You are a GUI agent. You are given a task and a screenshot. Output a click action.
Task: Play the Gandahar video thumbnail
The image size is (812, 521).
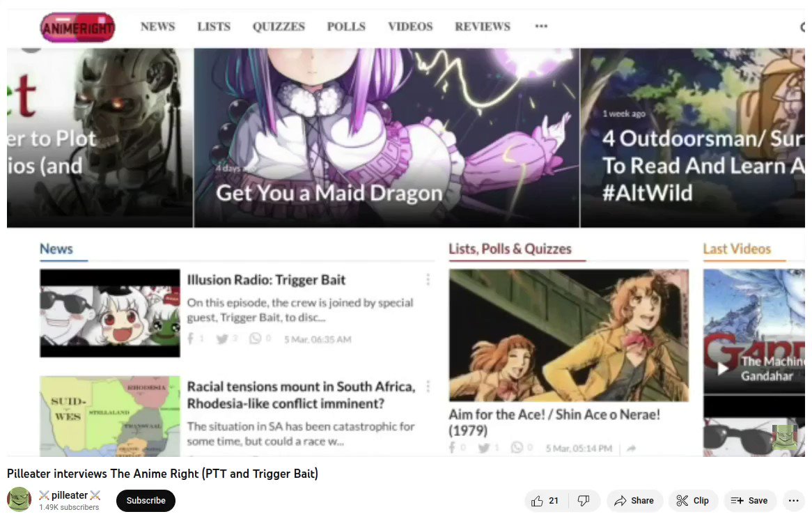(x=754, y=332)
